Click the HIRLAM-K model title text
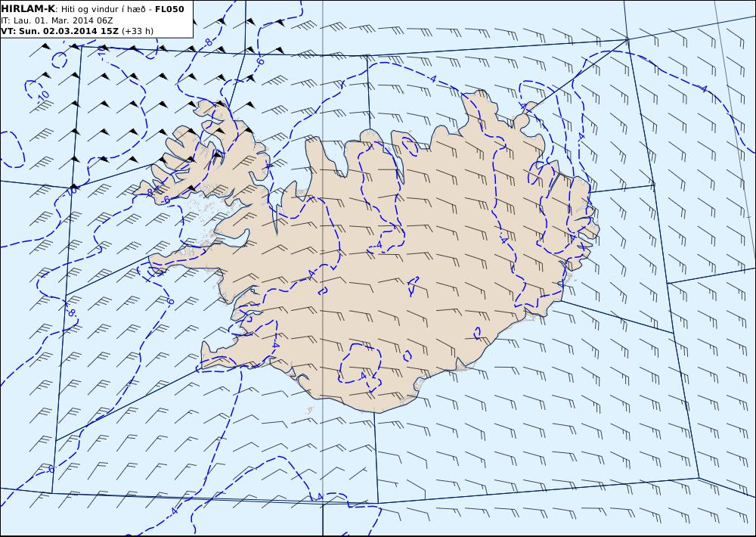 [28, 9]
